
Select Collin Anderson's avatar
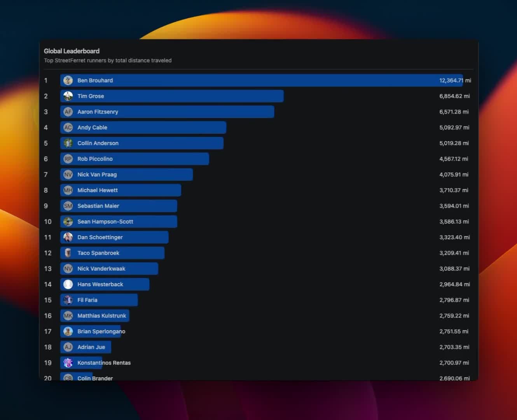[x=68, y=143]
